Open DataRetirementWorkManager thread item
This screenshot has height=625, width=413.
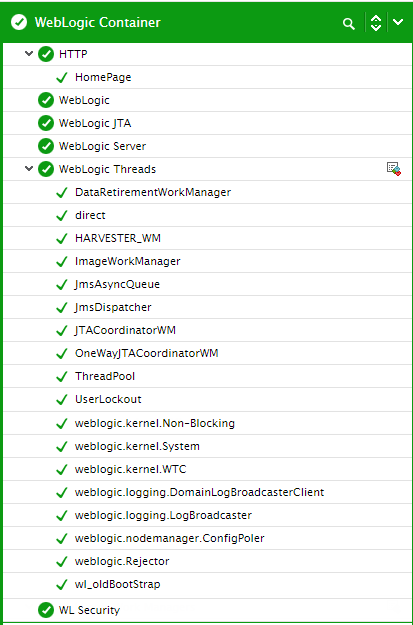153,192
